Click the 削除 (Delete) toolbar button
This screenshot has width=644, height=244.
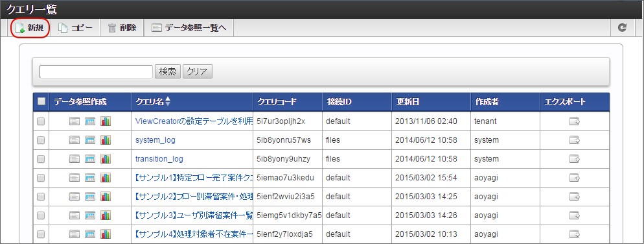[x=122, y=29]
